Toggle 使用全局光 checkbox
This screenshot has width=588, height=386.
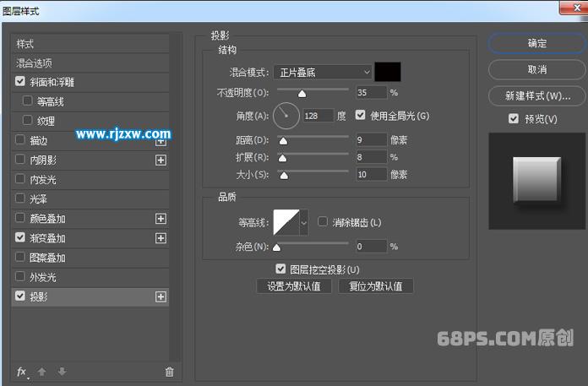click(x=361, y=116)
